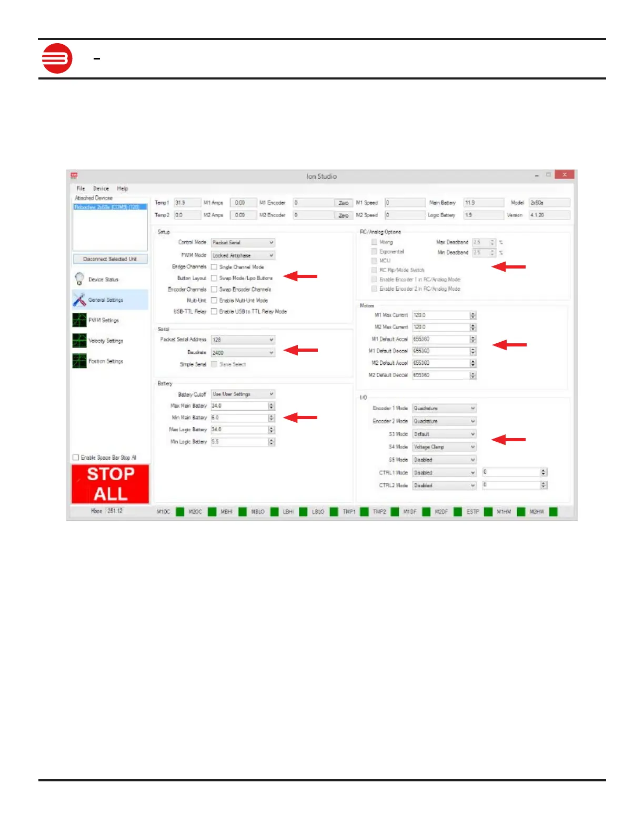Open the File menu

80,188
